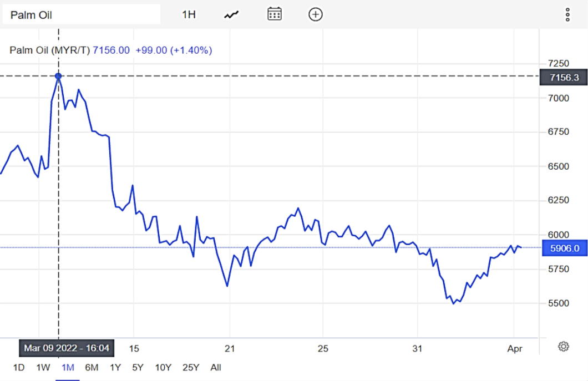Show the 25Y time range
Image resolution: width=588 pixels, height=381 pixels.
point(191,367)
